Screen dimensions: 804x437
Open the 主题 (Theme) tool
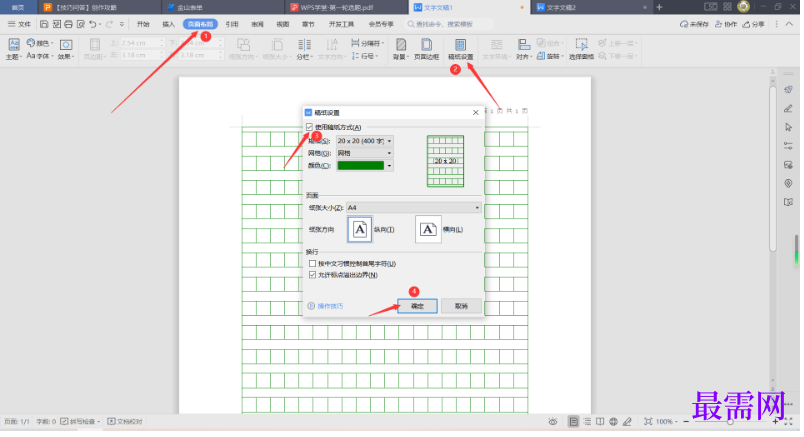[14, 49]
